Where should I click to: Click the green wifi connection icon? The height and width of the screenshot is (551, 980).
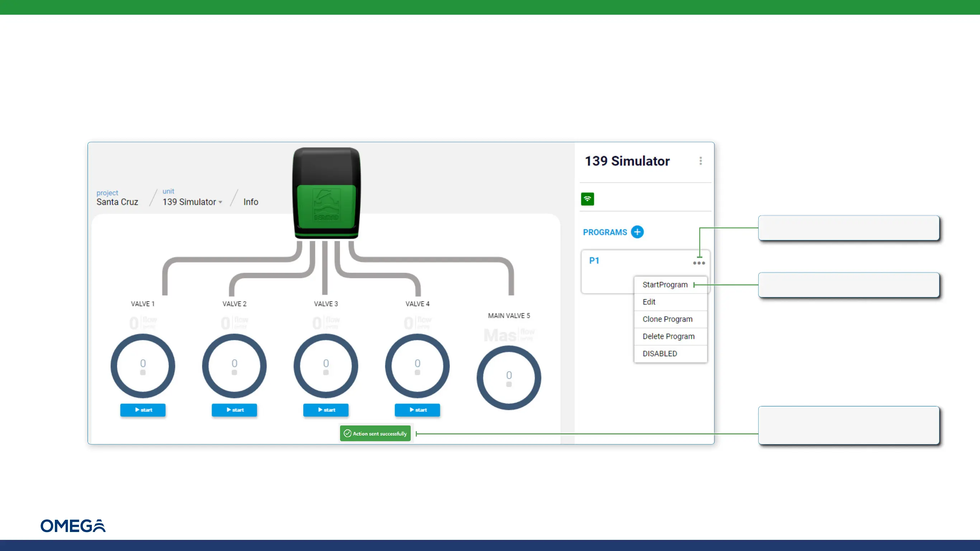tap(588, 199)
